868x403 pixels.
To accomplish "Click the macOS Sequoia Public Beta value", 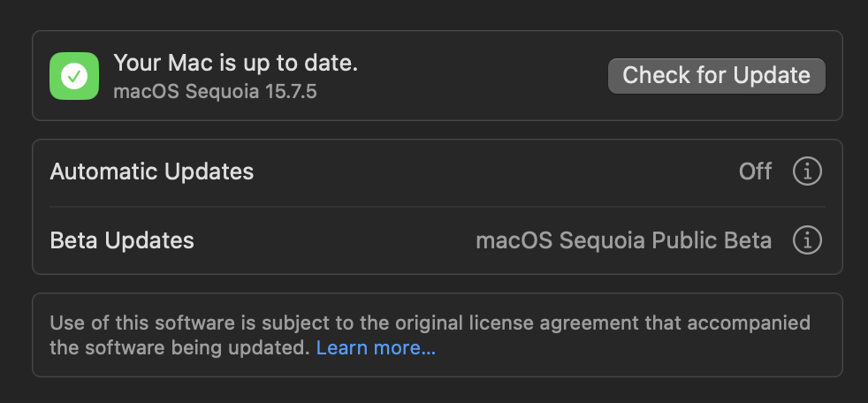I will click(x=624, y=240).
